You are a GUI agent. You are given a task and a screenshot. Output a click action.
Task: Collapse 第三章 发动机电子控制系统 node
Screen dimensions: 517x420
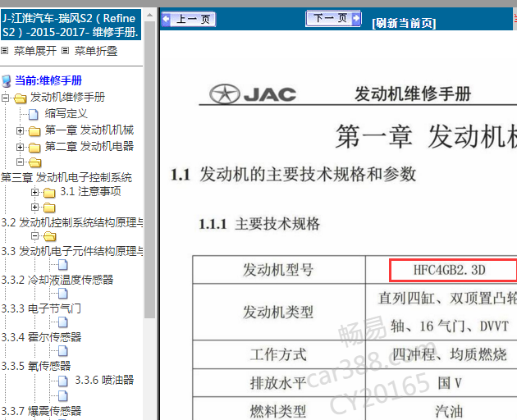click(x=21, y=162)
